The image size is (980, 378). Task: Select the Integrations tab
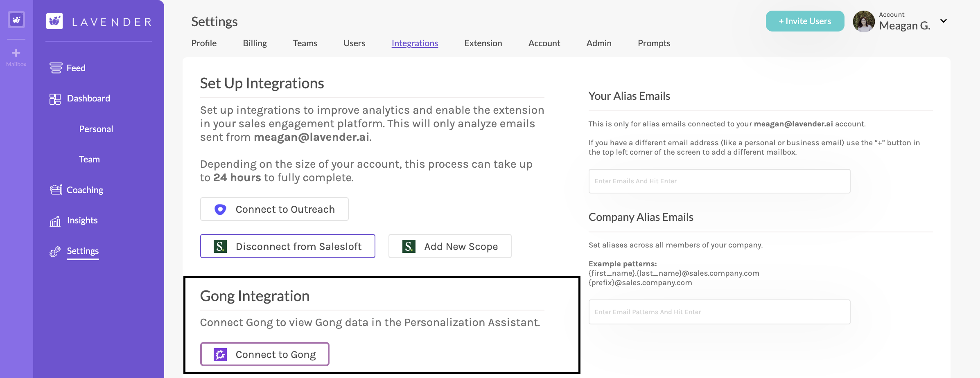[415, 43]
